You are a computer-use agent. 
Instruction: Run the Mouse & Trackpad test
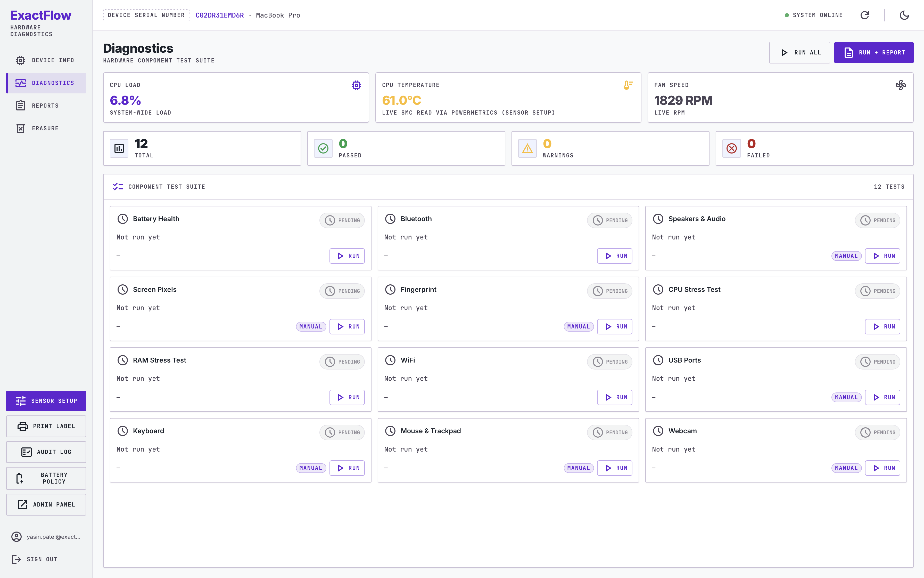click(615, 468)
